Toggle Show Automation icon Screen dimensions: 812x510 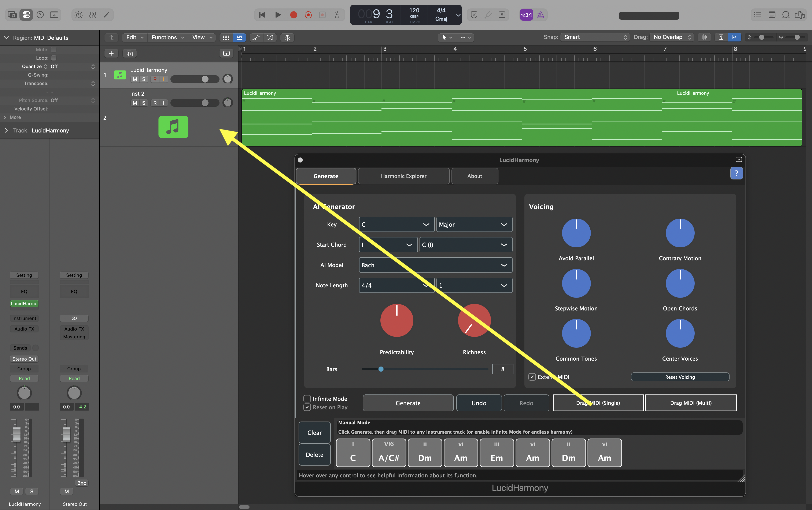click(x=256, y=37)
